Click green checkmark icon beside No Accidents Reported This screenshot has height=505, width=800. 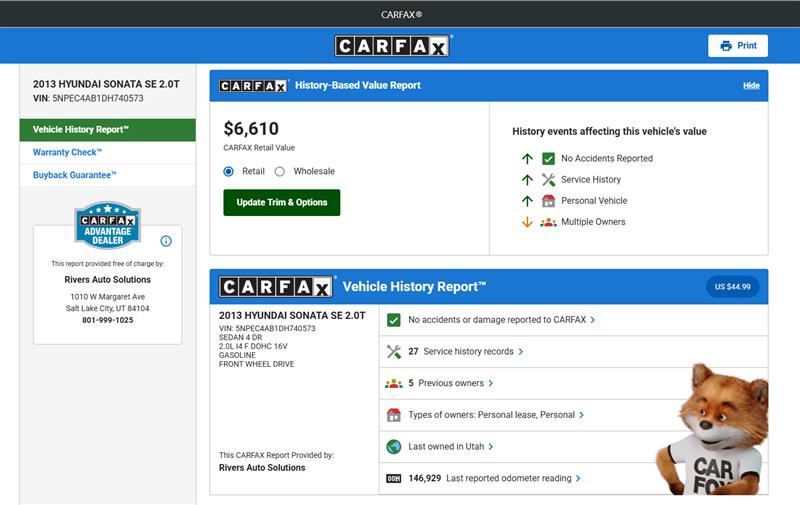(548, 159)
